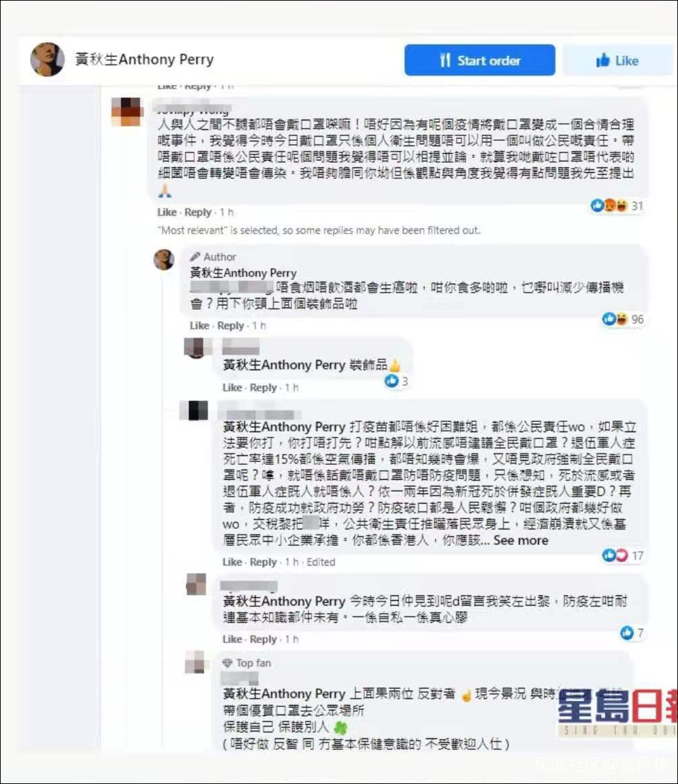Screen dimensions: 678x784
Task: Click the Top fan diamond badge icon
Action: 227,663
